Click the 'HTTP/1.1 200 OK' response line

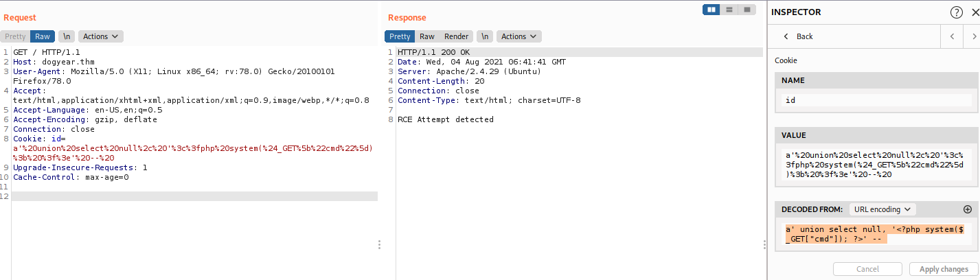[x=433, y=52]
